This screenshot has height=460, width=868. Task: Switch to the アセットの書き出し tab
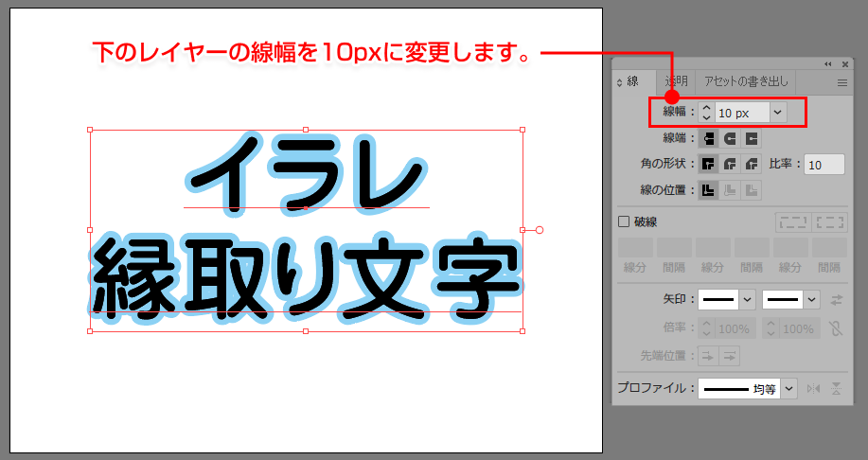tap(745, 82)
